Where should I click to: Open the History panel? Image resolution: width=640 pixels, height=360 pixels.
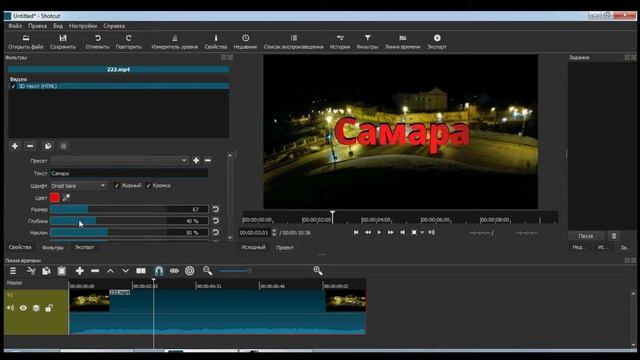click(x=340, y=42)
